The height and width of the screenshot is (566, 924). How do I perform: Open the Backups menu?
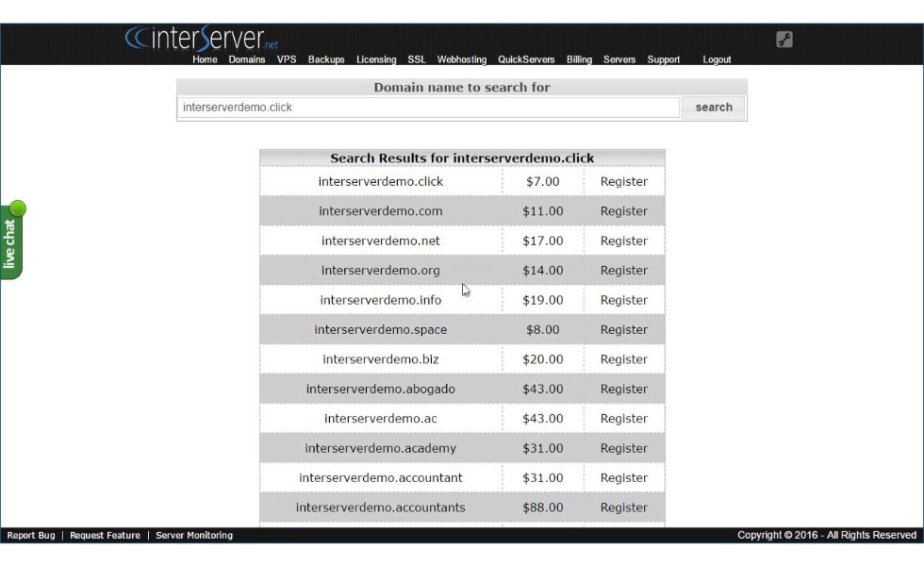coord(326,59)
